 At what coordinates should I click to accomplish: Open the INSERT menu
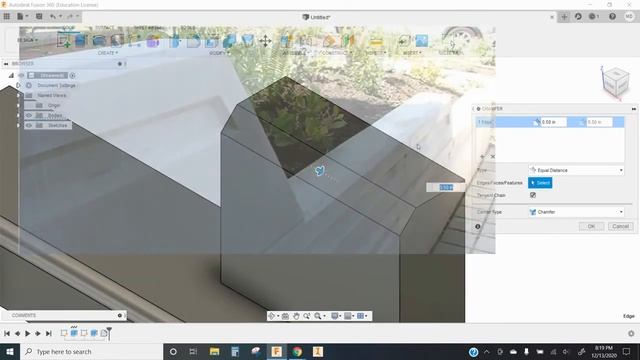coord(412,53)
